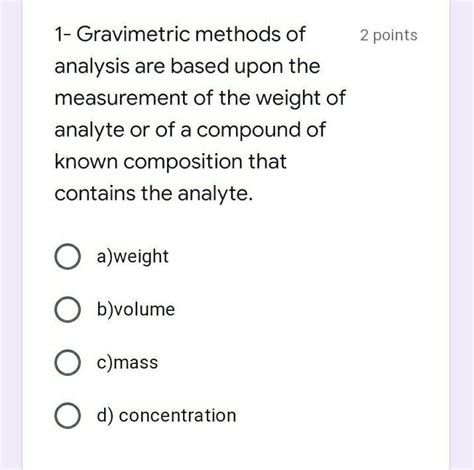This screenshot has width=474, height=470.
Task: Click the "d) concentration" answer label text
Action: (166, 415)
